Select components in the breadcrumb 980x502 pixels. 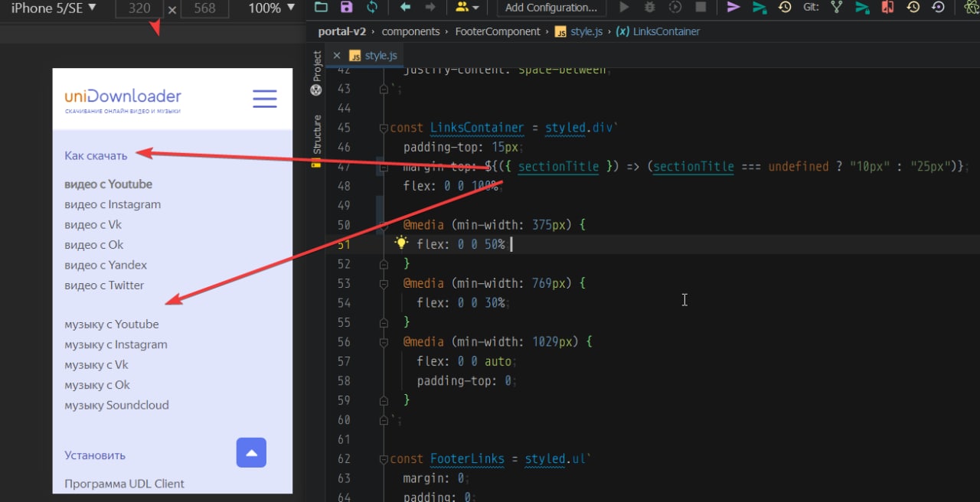pyautogui.click(x=410, y=31)
